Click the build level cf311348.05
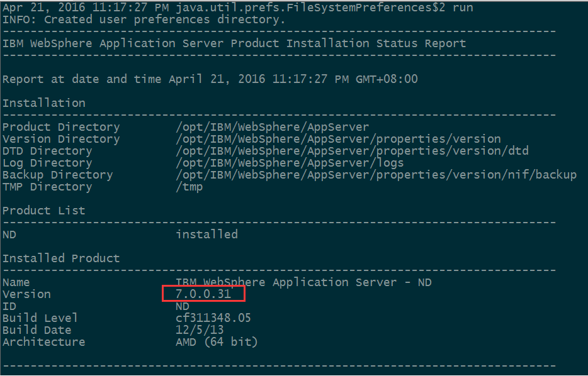 [x=213, y=318]
